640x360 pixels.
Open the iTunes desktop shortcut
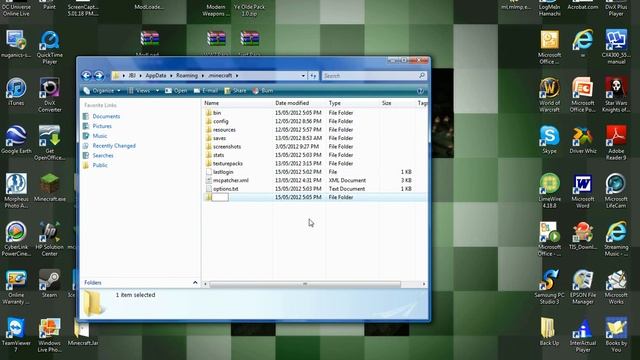point(16,92)
